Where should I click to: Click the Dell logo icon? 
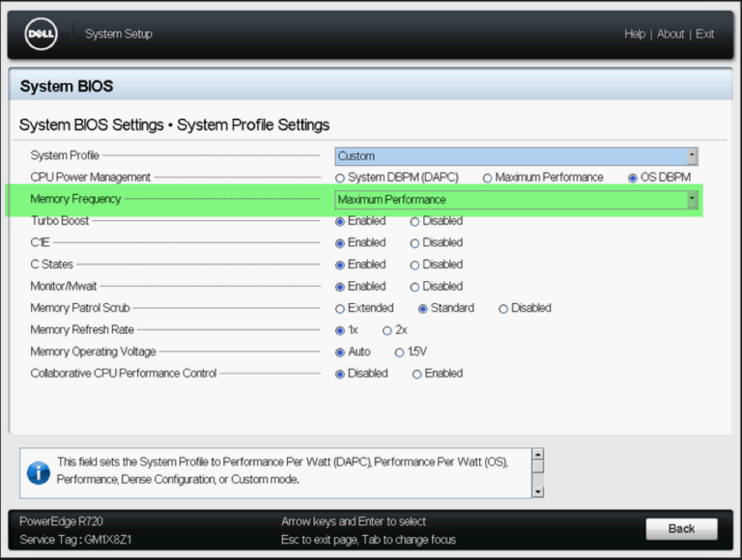(42, 34)
